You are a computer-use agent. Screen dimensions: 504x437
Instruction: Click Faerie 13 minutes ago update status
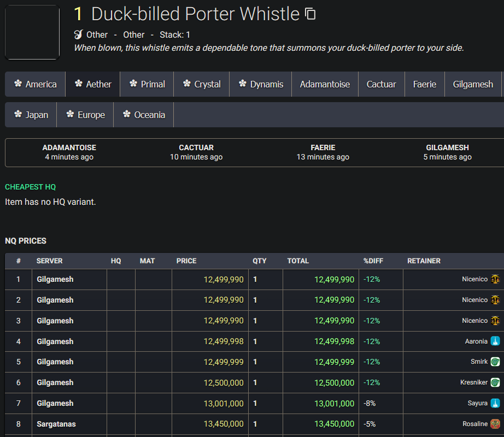[323, 152]
